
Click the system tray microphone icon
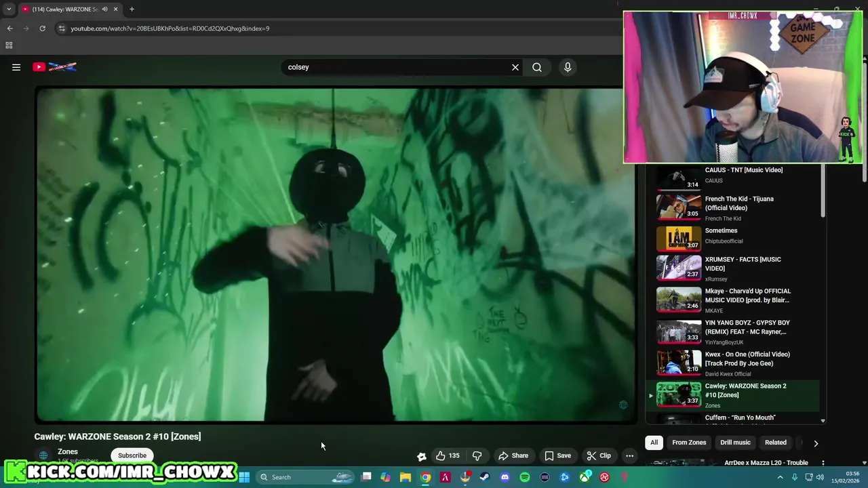(795, 477)
